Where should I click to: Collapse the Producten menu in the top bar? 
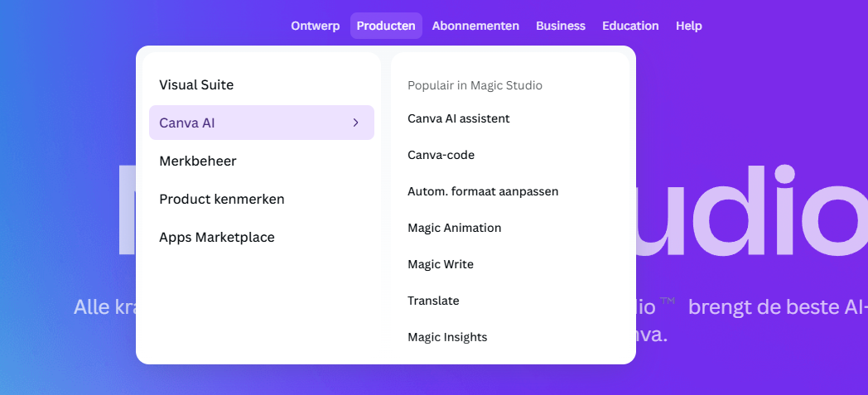[386, 26]
